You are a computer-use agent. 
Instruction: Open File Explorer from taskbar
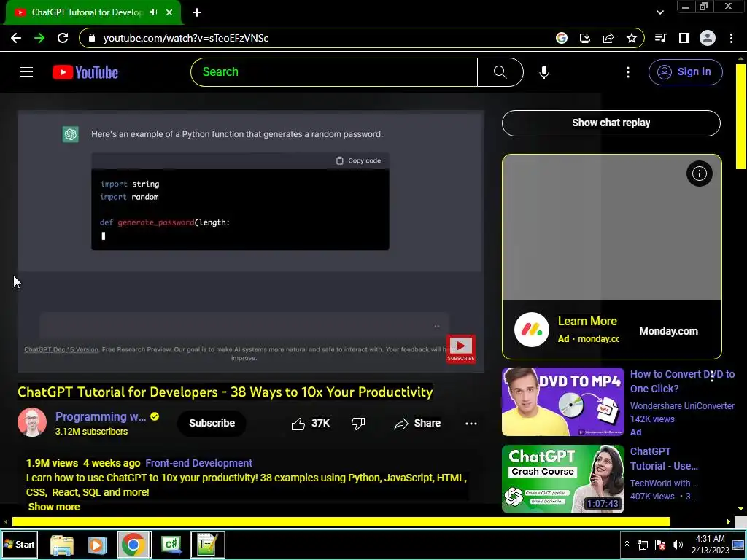(x=62, y=545)
